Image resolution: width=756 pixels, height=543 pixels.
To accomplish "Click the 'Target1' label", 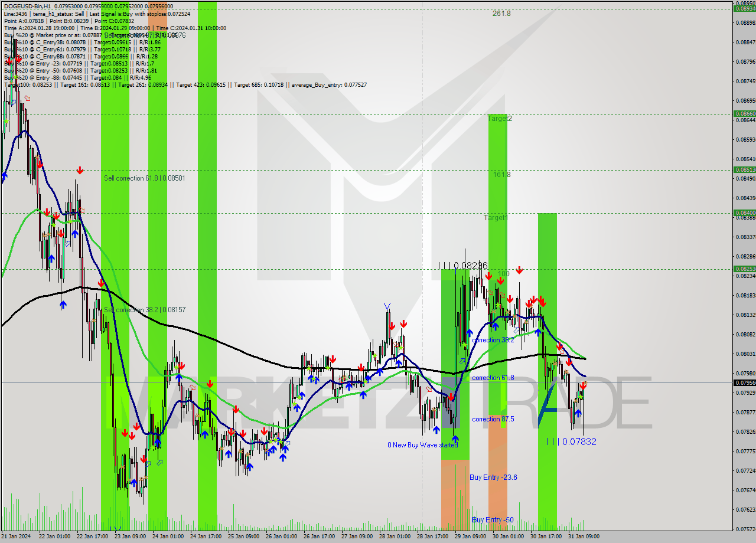I will pyautogui.click(x=496, y=218).
